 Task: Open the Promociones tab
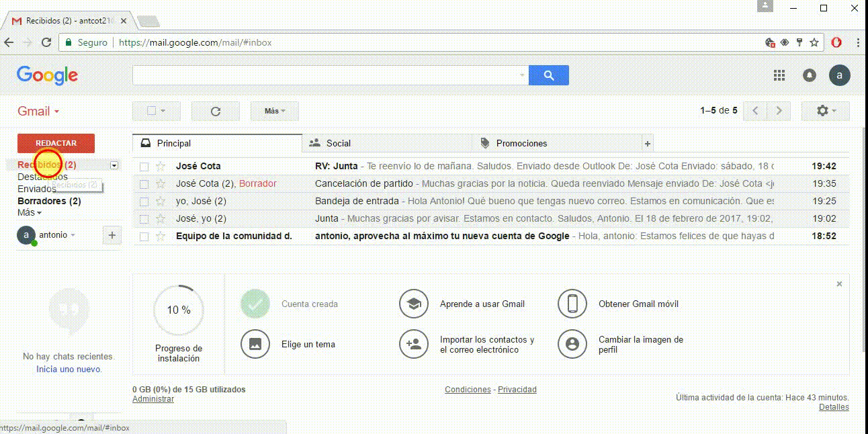tap(558, 143)
